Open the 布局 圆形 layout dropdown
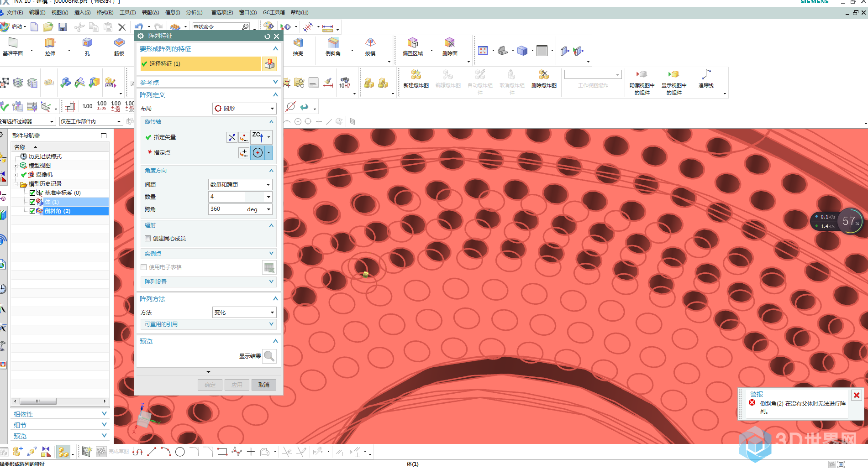868x469 pixels. coord(244,109)
